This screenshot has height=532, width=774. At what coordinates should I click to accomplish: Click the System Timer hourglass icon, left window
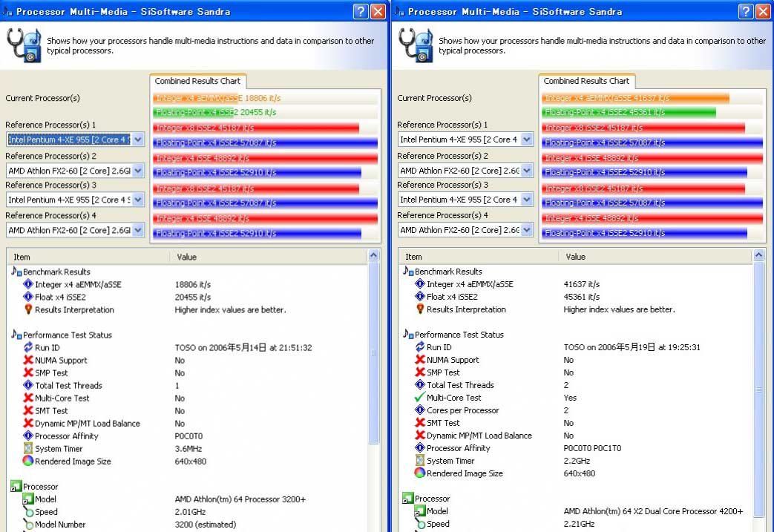28,449
